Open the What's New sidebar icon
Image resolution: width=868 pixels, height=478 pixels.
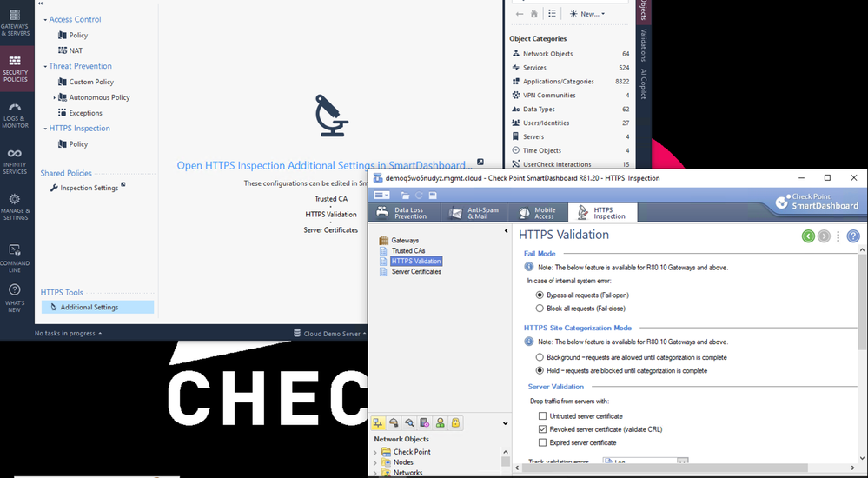(x=15, y=298)
